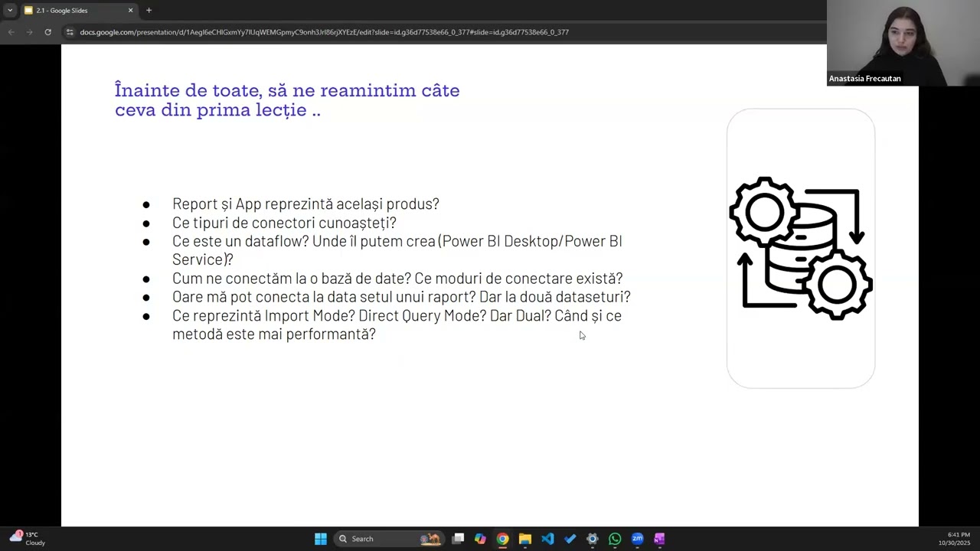Click 'metodă este mai performantă?' line

point(273,334)
